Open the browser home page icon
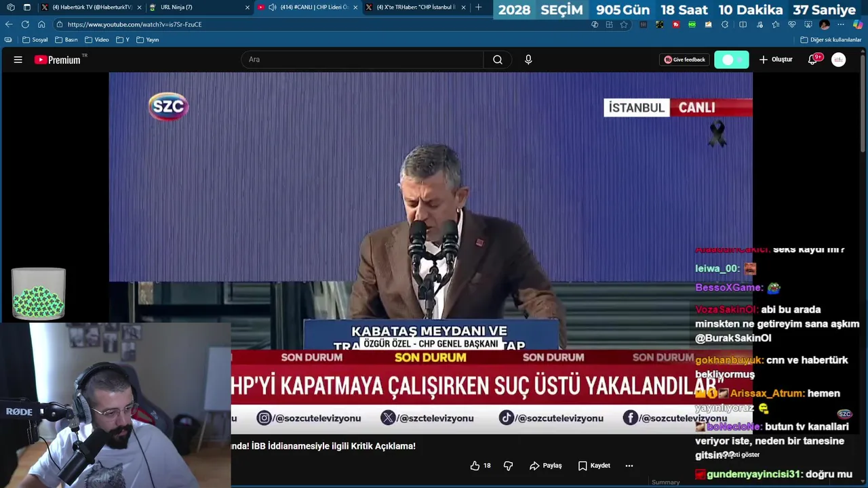Screen dimensions: 868x488 [x=41, y=24]
